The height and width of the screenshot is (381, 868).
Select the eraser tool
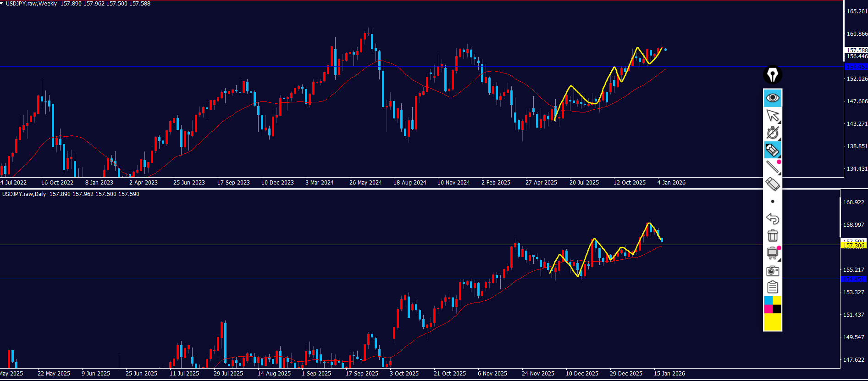coord(773,184)
